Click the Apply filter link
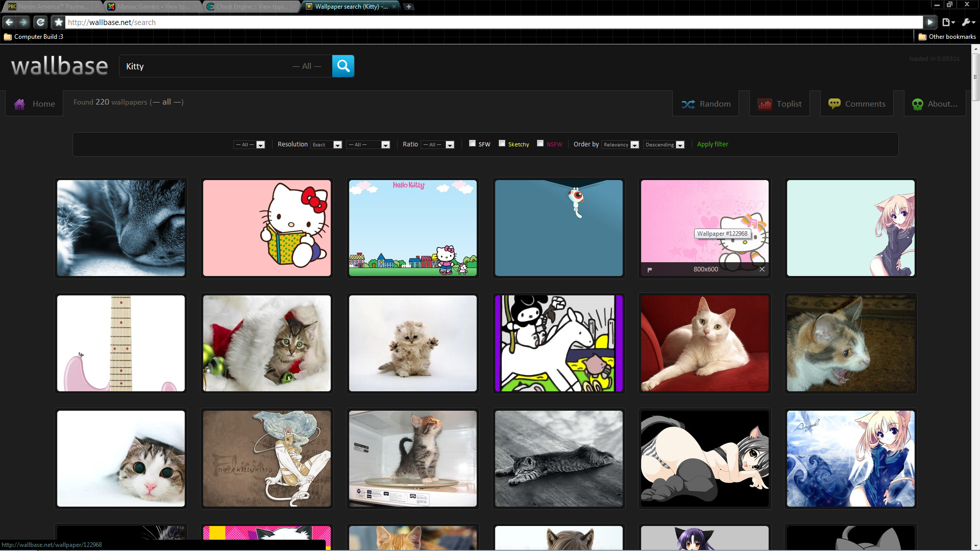 pyautogui.click(x=713, y=144)
